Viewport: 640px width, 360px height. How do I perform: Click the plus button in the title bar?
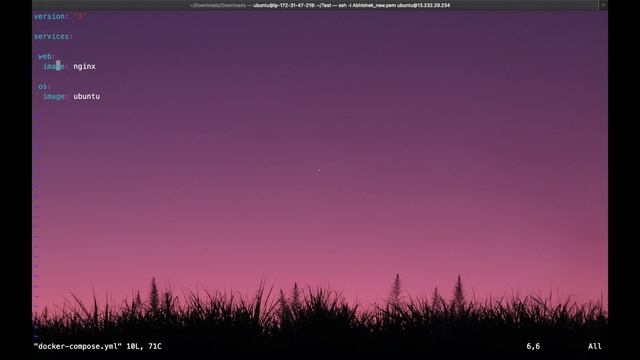(603, 5)
